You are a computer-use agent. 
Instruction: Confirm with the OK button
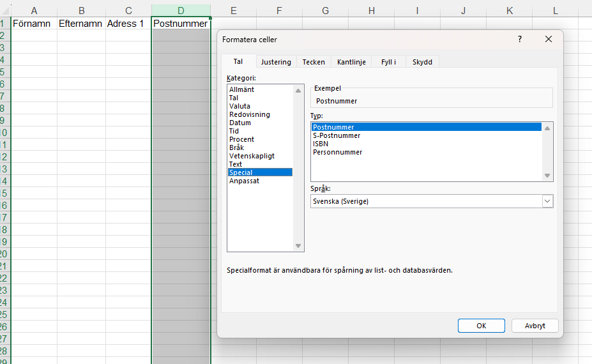(481, 326)
